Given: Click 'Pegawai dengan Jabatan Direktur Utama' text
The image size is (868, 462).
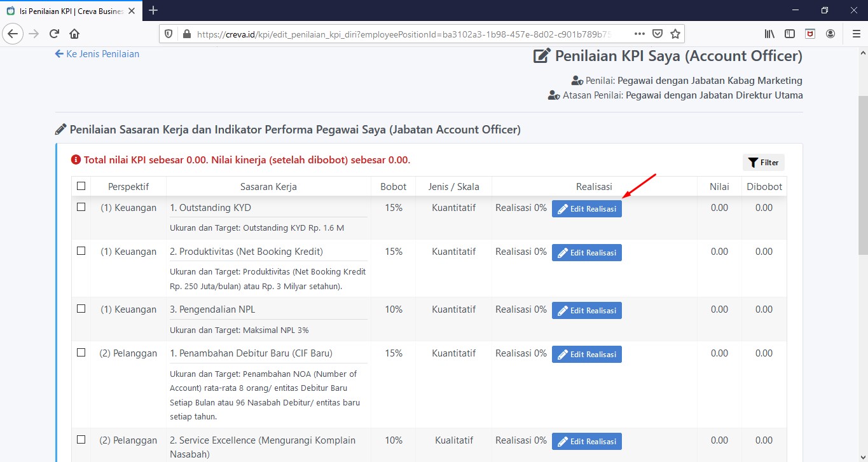Looking at the screenshot, I should 714,95.
